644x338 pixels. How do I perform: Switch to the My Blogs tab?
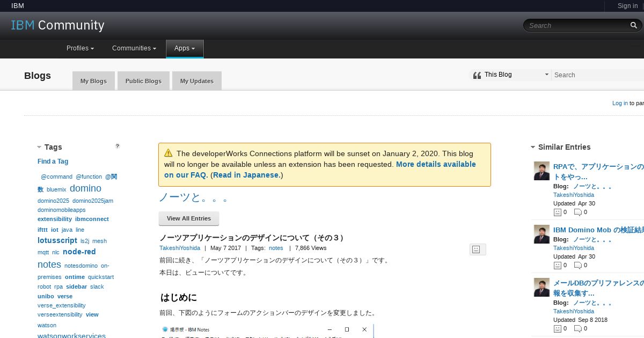(93, 81)
